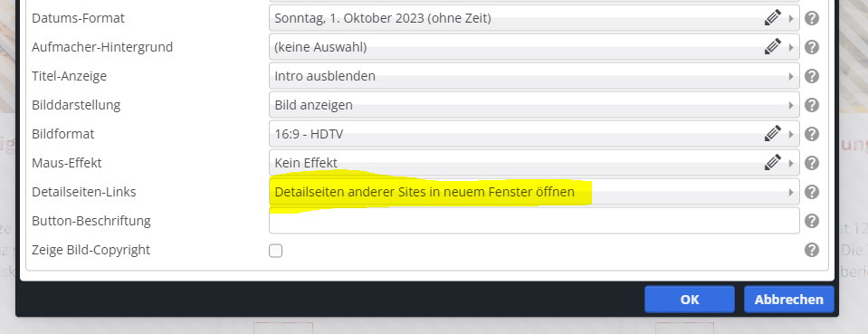Show help for Titel-Anzeige
The image size is (868, 334).
point(812,76)
